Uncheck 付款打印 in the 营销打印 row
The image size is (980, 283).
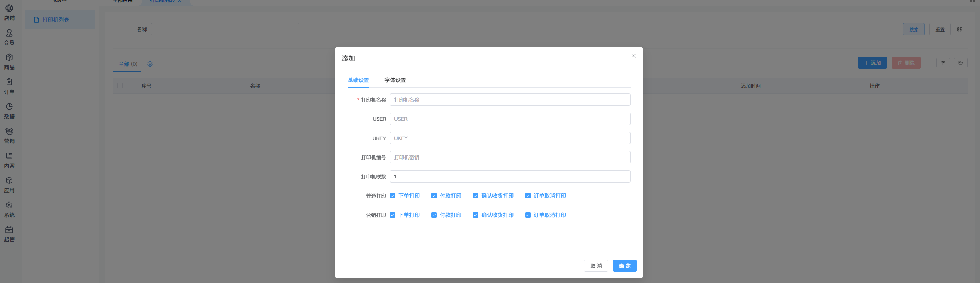point(434,215)
